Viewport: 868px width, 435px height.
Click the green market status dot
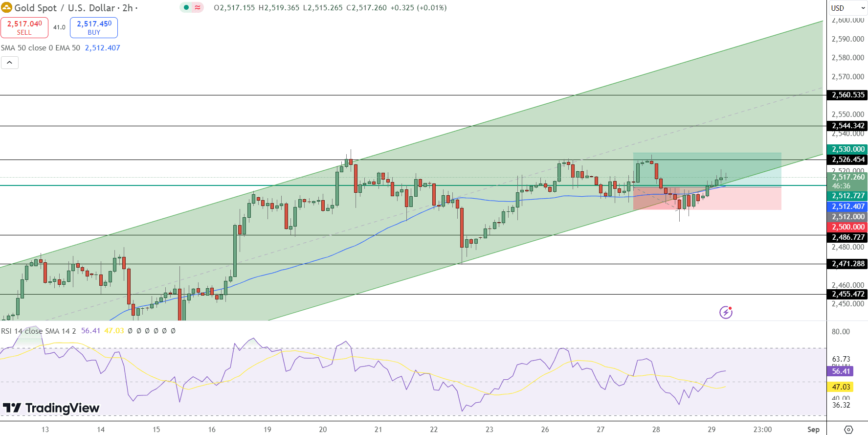(x=186, y=7)
